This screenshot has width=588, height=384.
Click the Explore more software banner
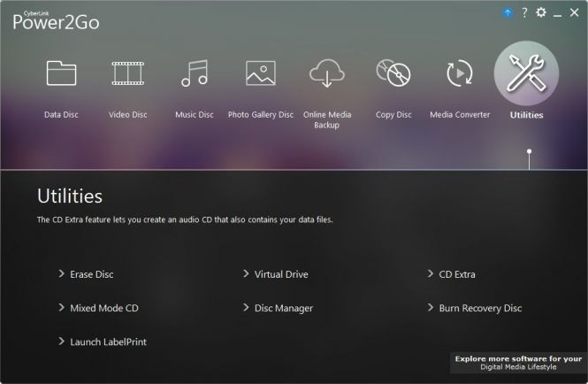pyautogui.click(x=519, y=363)
